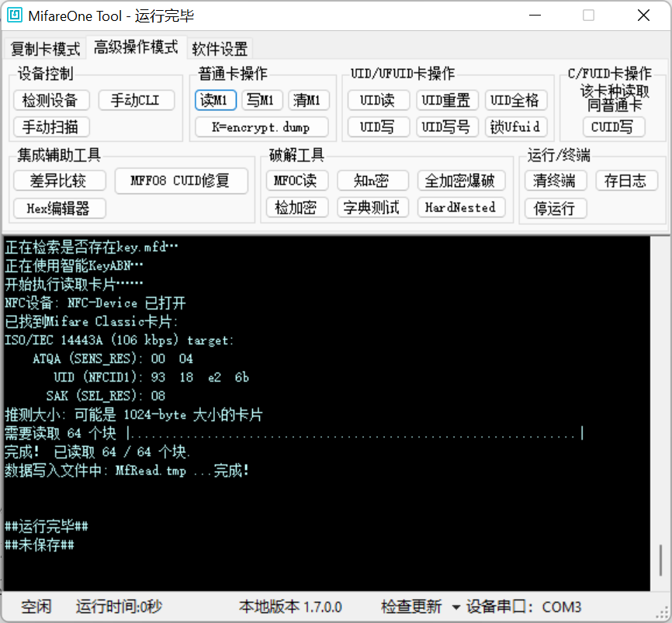Click the UID写号 button
This screenshot has width=672, height=623.
coord(446,126)
